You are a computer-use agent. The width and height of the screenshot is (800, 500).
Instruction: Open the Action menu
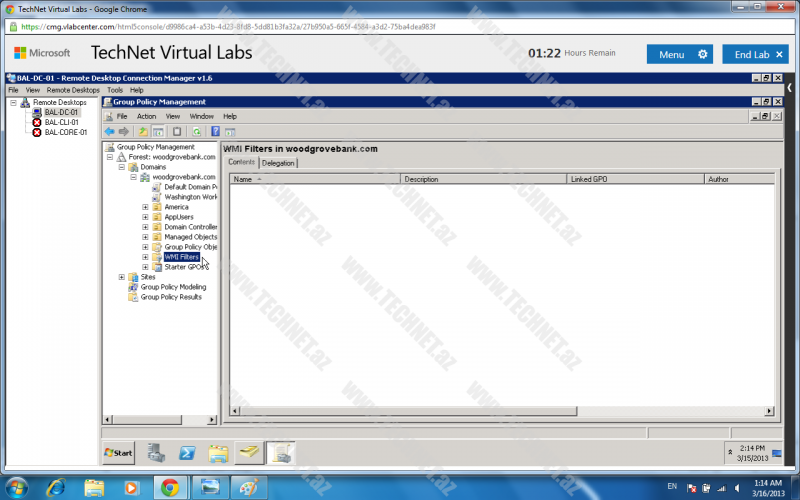tap(146, 116)
